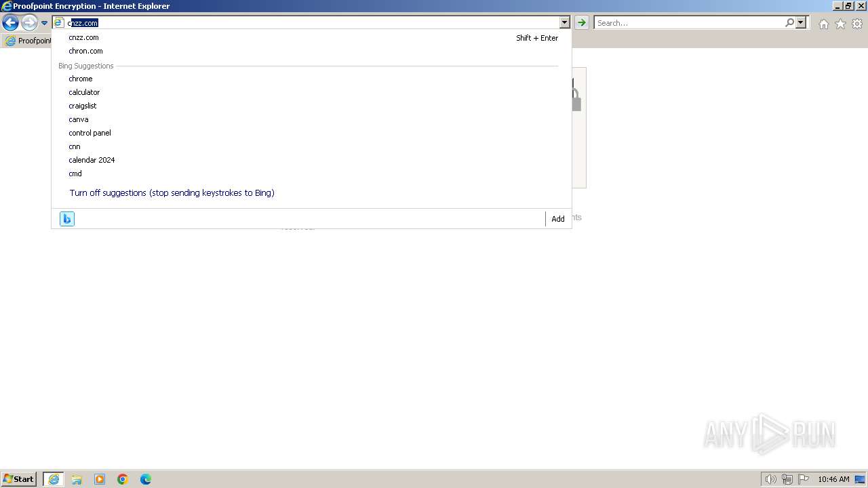Click the magnifier search icon
The image size is (868, 488).
pyautogui.click(x=789, y=23)
